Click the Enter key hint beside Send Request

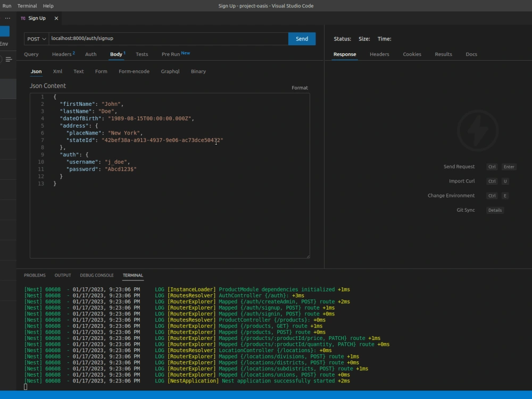click(x=509, y=167)
